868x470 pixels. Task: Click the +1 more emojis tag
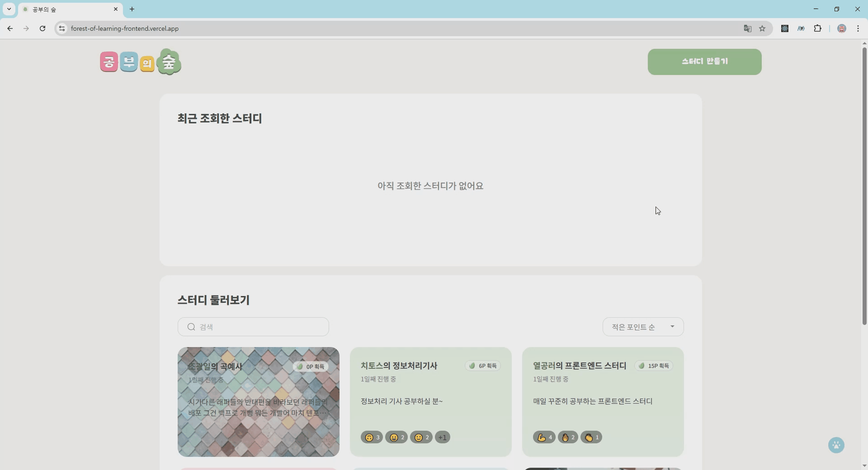[443, 437]
